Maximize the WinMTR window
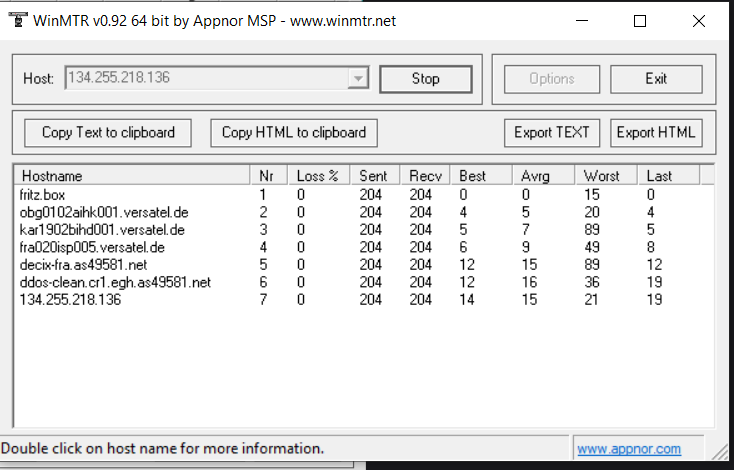 pos(640,21)
